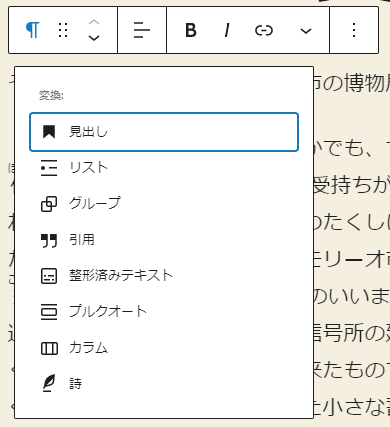Expand more rich text controls chevron

(x=306, y=31)
